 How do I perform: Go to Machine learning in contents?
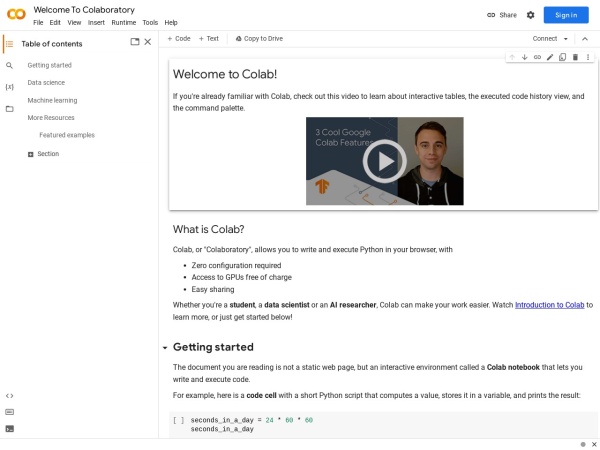click(52, 100)
